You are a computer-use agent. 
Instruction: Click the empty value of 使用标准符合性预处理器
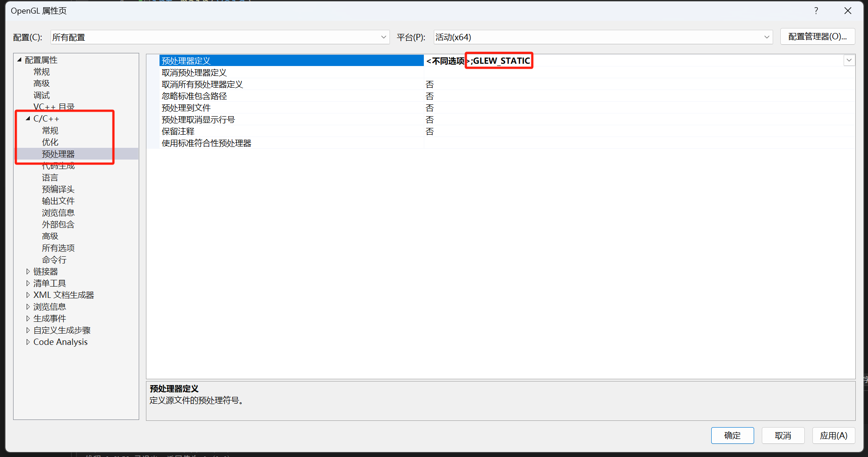click(x=639, y=143)
